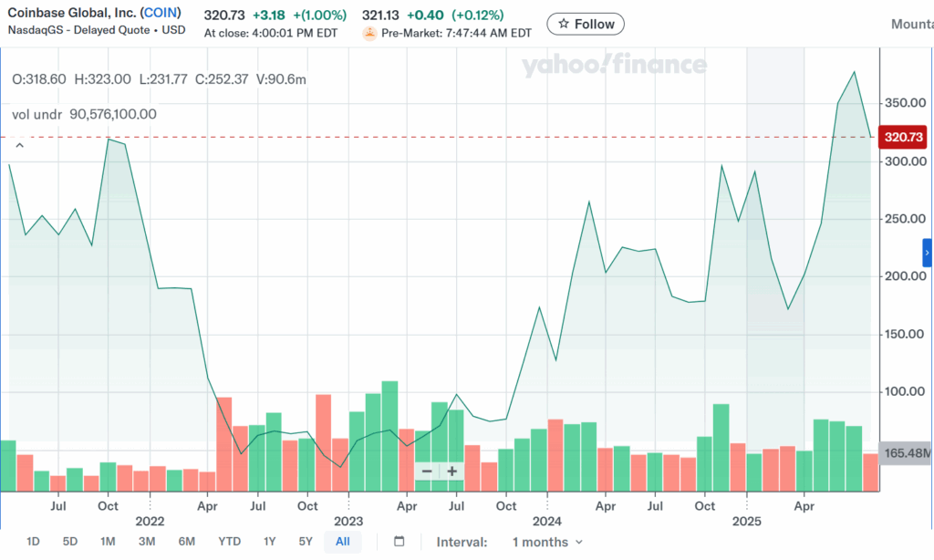Viewport: 934px width, 560px height.
Task: Click the red 320.73 price label
Action: coord(902,137)
